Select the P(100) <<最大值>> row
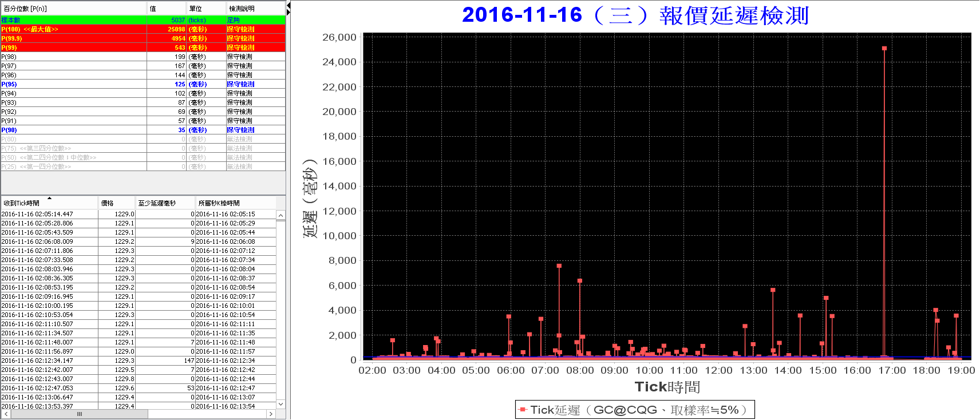 [143, 29]
